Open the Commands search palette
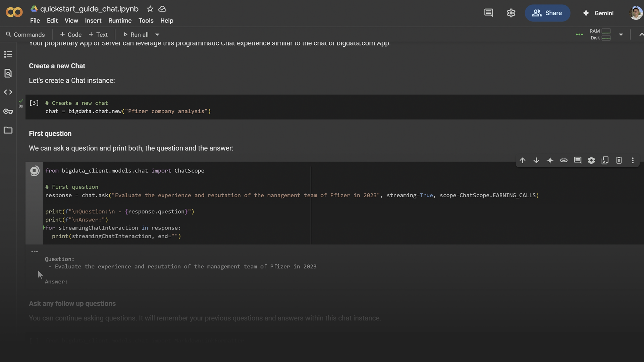Screen dimensions: 644x362 click(25, 35)
